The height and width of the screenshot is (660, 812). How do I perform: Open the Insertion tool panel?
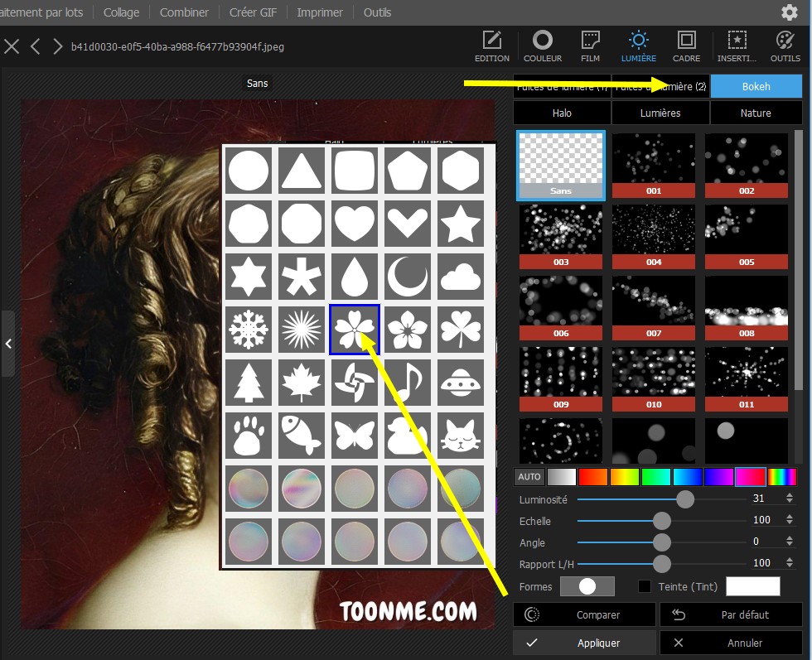pyautogui.click(x=737, y=46)
